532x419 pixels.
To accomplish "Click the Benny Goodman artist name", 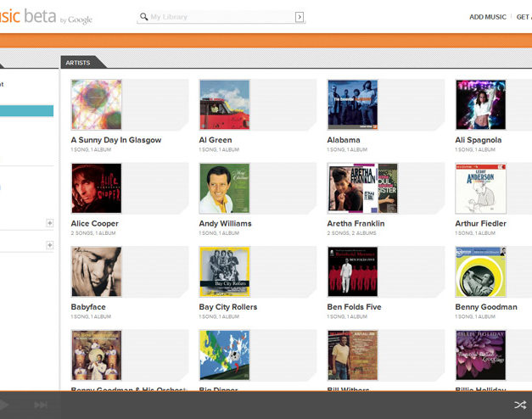I will (486, 307).
